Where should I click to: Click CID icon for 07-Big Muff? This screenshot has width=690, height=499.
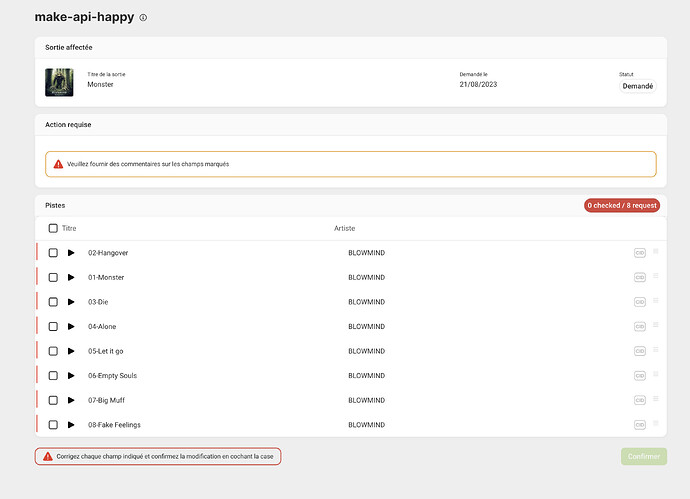pyautogui.click(x=640, y=400)
